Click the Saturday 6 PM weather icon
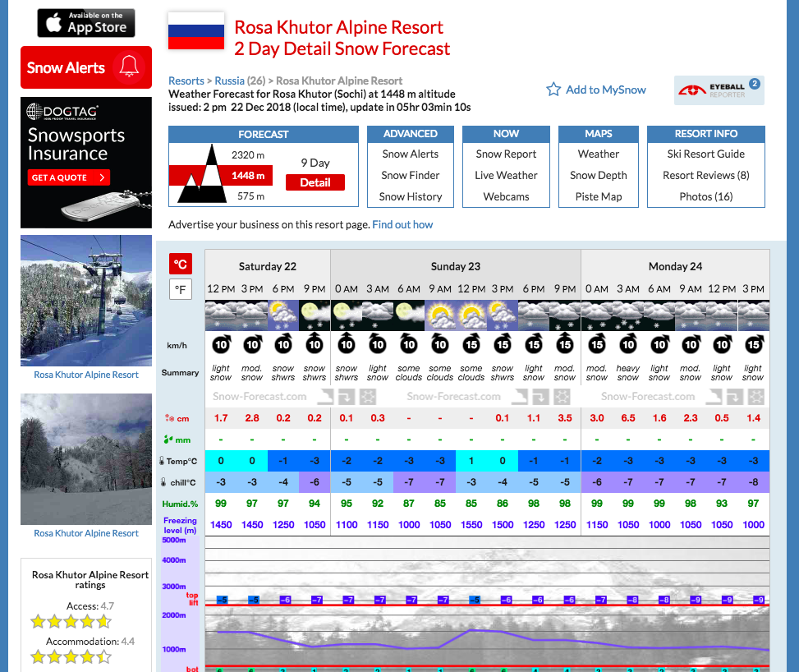The width and height of the screenshot is (799, 672). pos(283,315)
